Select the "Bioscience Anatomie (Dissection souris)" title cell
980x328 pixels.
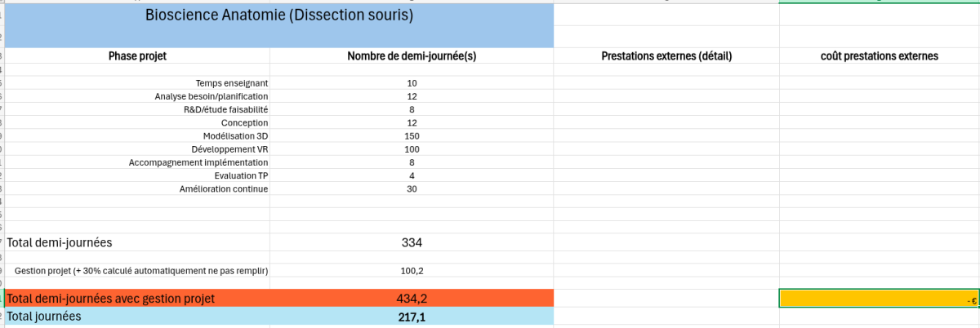point(278,15)
